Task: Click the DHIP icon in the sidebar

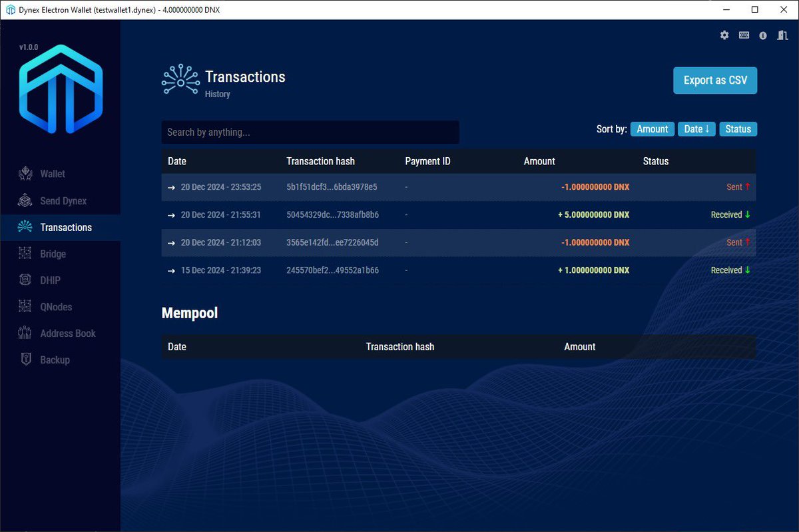Action: tap(25, 280)
